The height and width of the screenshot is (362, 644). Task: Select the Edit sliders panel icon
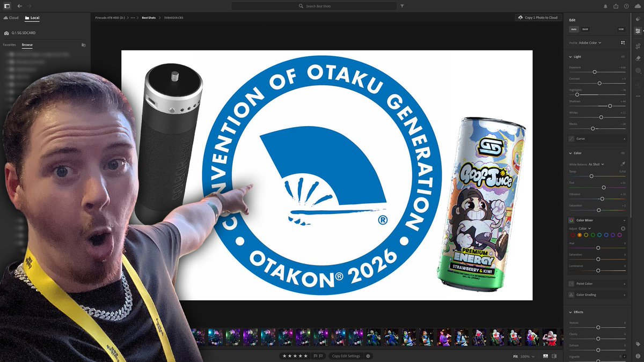pyautogui.click(x=638, y=31)
